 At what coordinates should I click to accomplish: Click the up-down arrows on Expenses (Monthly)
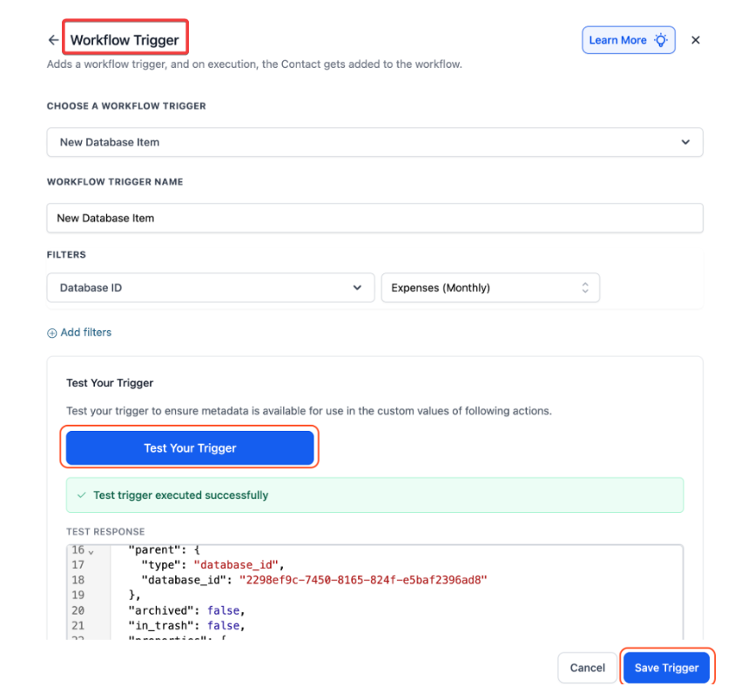coord(585,287)
